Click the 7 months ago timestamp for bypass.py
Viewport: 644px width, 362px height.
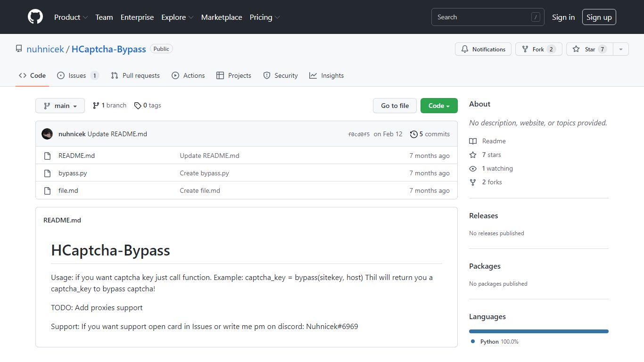point(429,173)
